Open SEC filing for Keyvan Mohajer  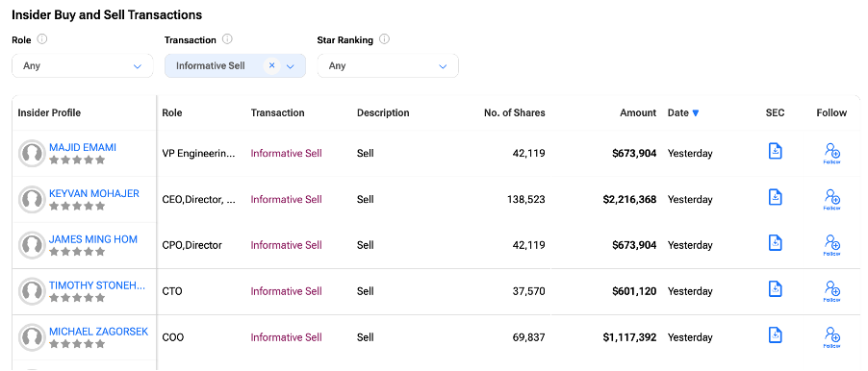pos(775,197)
